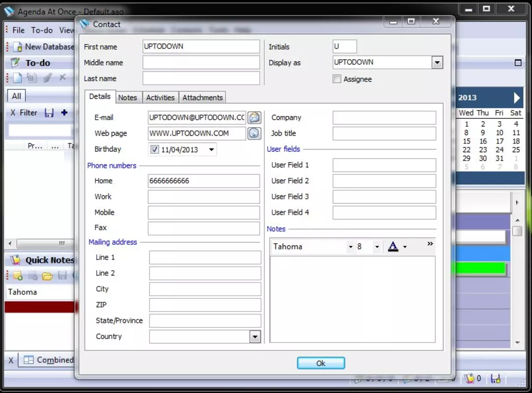Expand the Display as dropdown

pos(437,62)
